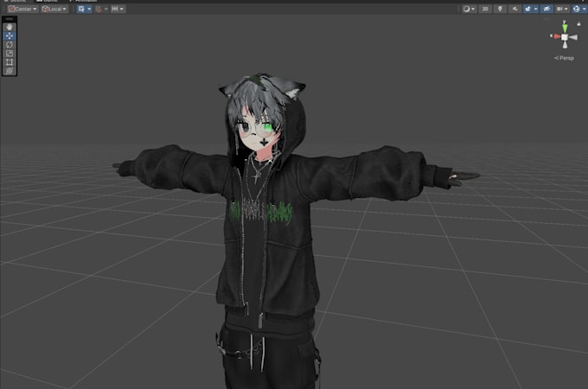Open the Local handle rotation dropdown

54,9
